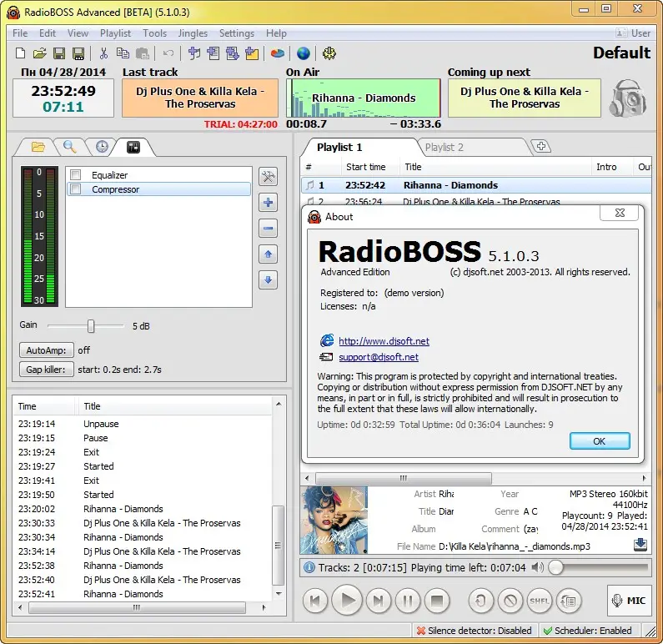
Task: Move DSP effect down with arrow button
Action: click(x=268, y=280)
